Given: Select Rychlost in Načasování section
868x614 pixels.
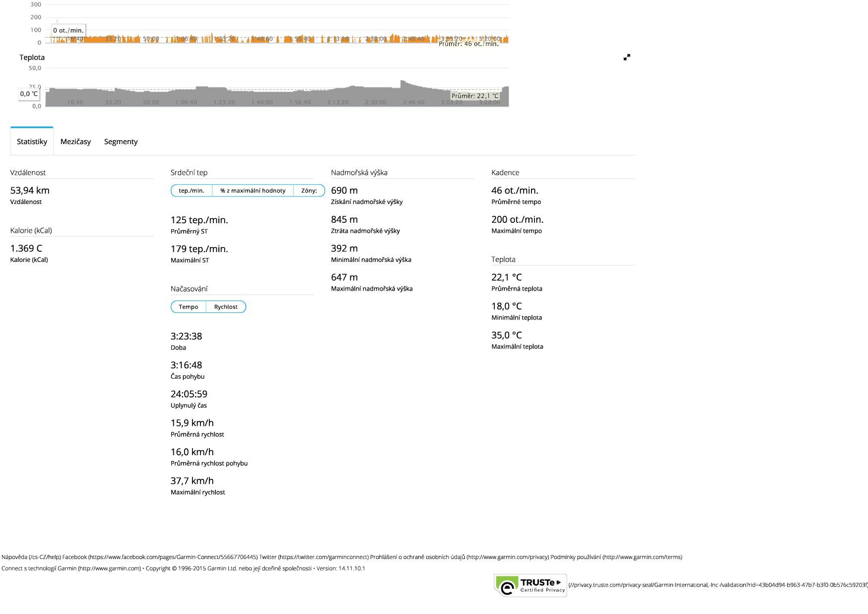Looking at the screenshot, I should (x=226, y=307).
